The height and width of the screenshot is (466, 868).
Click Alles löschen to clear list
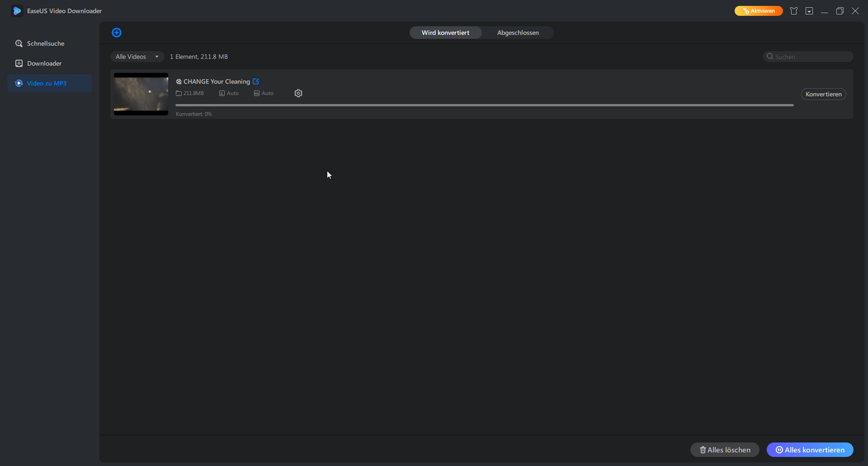[x=724, y=450]
